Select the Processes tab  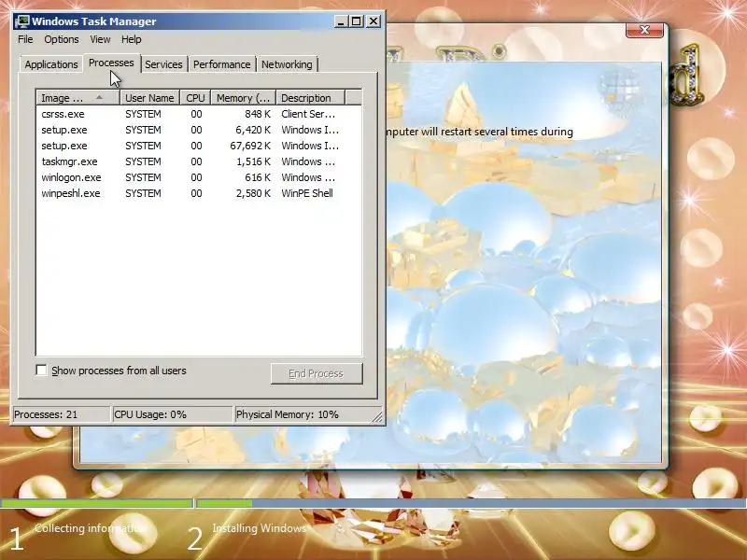coord(111,63)
